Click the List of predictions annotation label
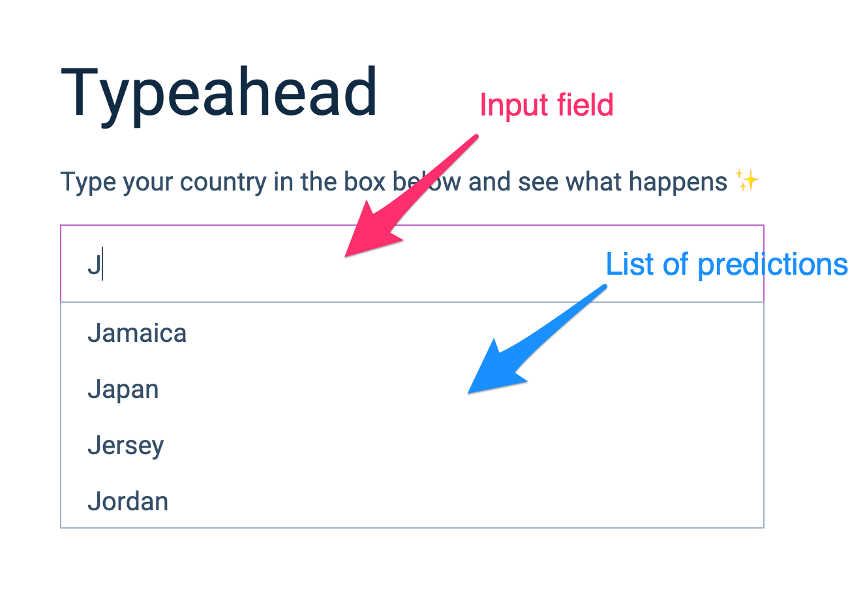 click(726, 264)
